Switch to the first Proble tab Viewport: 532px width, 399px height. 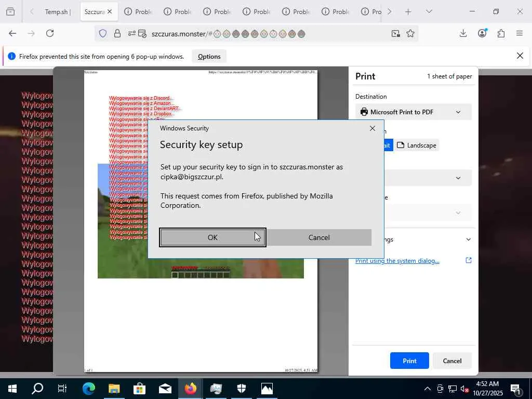point(138,12)
